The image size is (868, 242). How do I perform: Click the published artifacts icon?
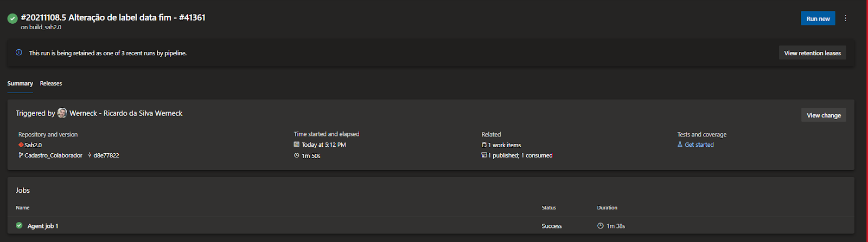pyautogui.click(x=484, y=155)
